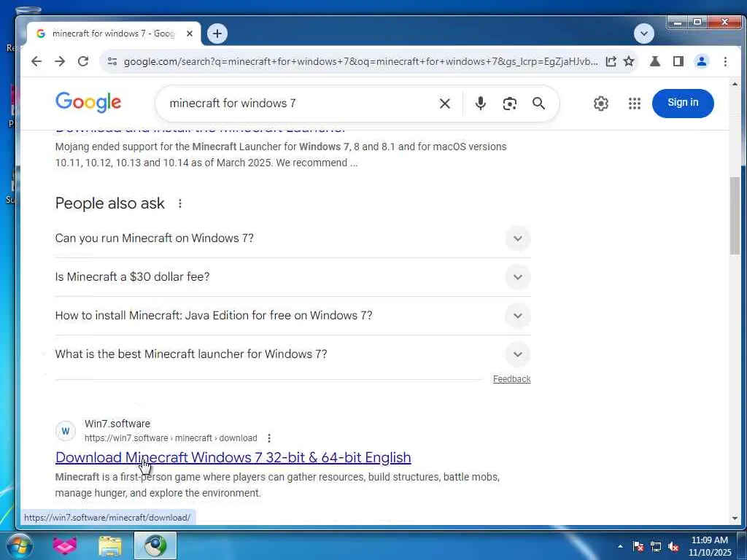Show hidden system tray icons
The image size is (747, 560).
tap(620, 546)
